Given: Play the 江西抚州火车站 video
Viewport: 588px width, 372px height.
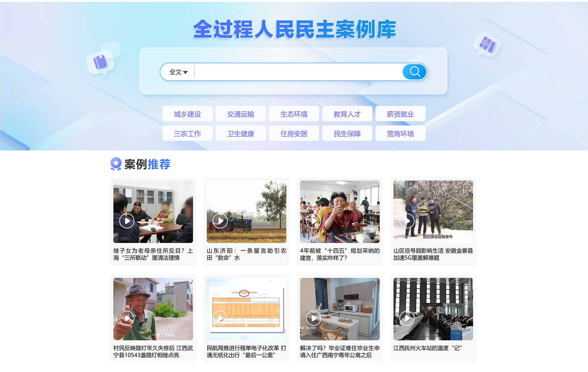Looking at the screenshot, I should (x=407, y=318).
